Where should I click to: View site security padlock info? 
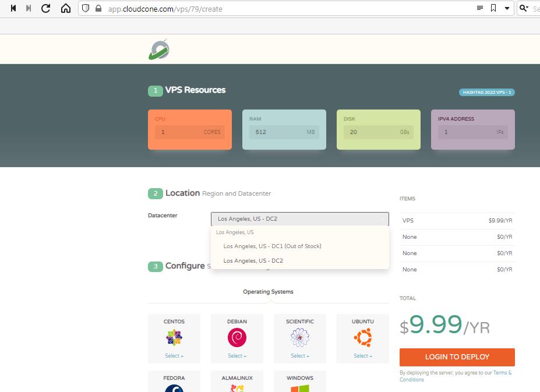(98, 8)
